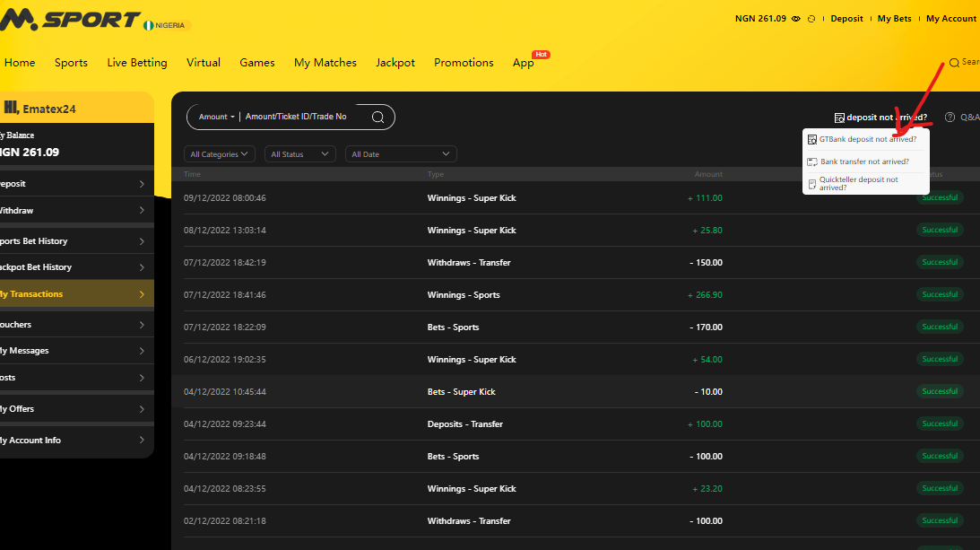The image size is (980, 550).
Task: Click the document icon beside 'deposit not arrived?'
Action: click(x=839, y=117)
